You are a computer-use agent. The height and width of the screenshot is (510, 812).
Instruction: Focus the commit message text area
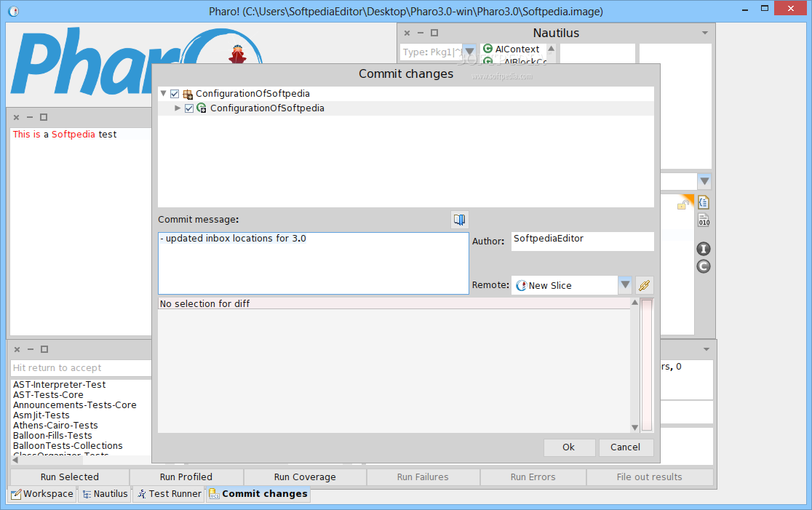(314, 263)
